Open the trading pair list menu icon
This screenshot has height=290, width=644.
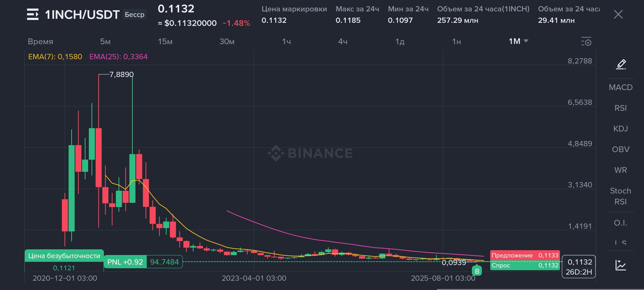[x=33, y=14]
